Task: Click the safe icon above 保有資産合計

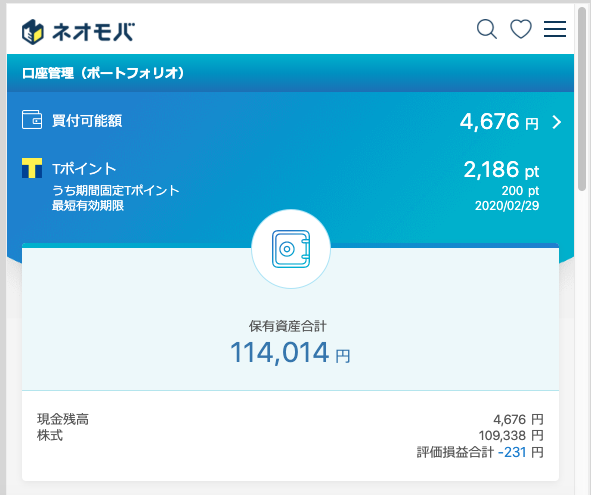Action: click(291, 249)
